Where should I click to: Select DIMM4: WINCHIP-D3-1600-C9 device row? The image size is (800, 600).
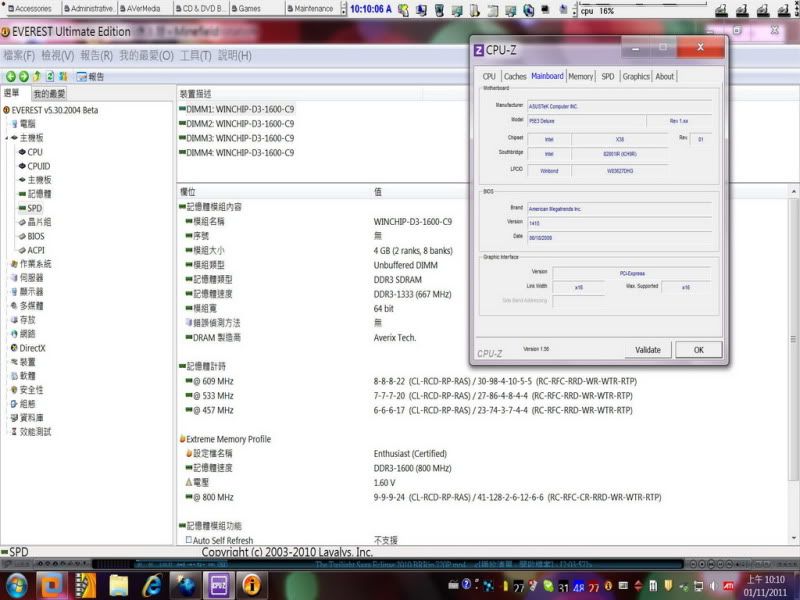pyautogui.click(x=236, y=153)
